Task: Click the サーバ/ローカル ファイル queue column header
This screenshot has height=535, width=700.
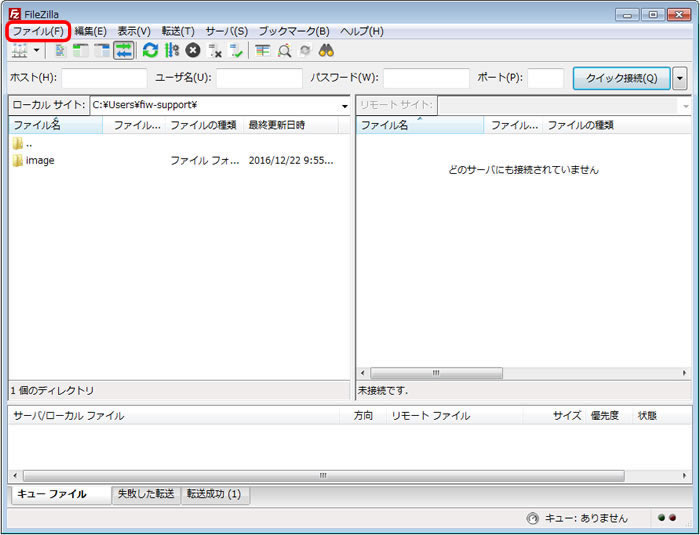Action: click(x=174, y=416)
